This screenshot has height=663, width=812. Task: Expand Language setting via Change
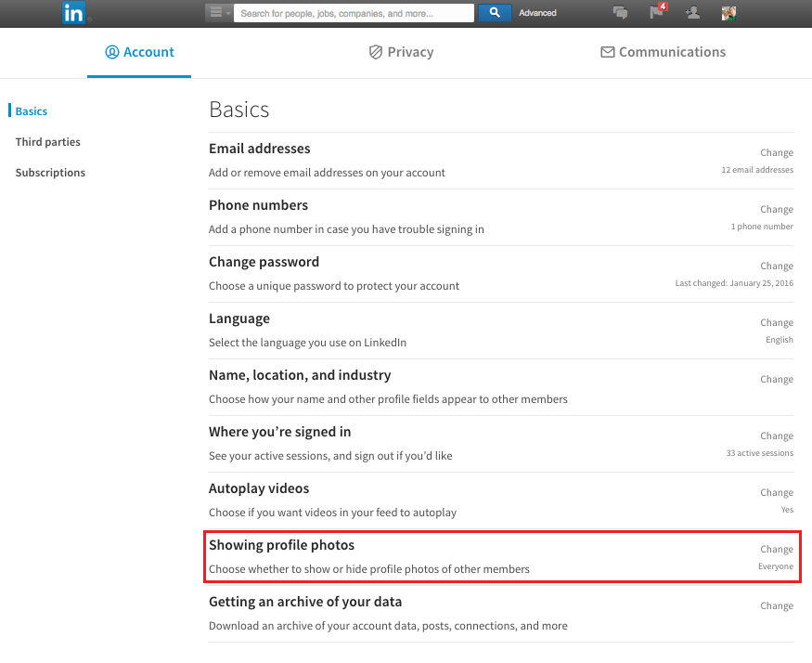click(x=776, y=322)
